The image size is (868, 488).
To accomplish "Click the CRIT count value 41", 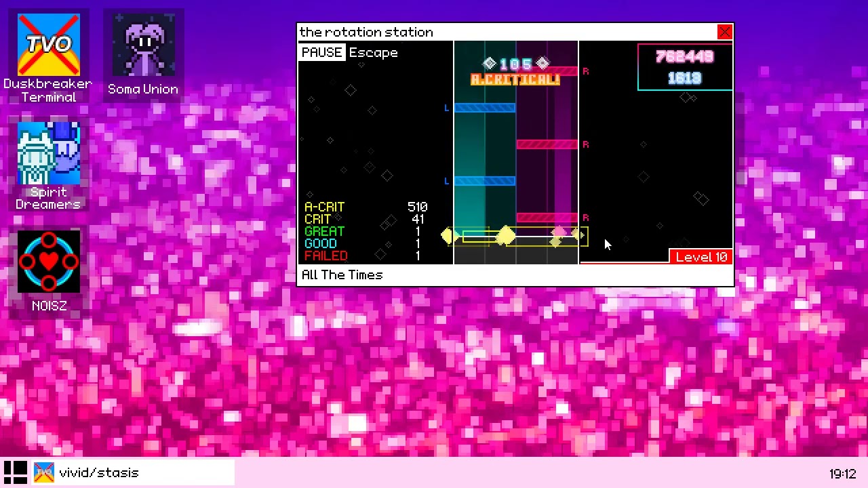I will pyautogui.click(x=418, y=219).
